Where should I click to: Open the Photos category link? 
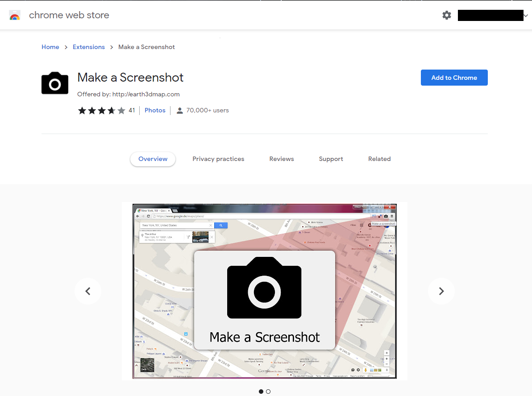click(155, 111)
